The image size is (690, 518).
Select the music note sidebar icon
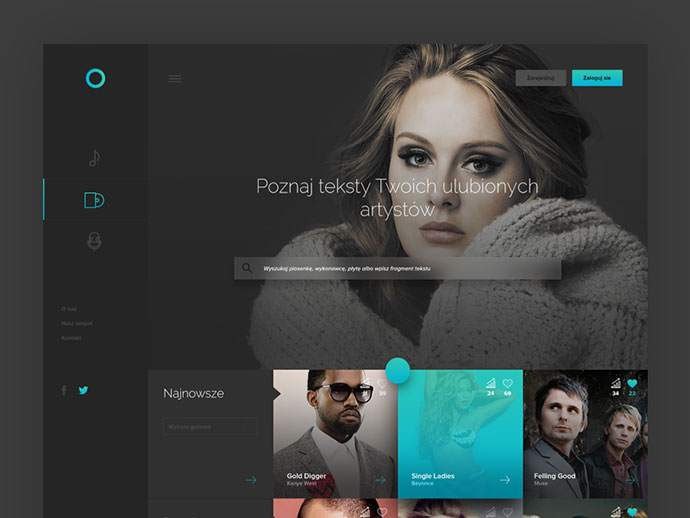(x=94, y=158)
